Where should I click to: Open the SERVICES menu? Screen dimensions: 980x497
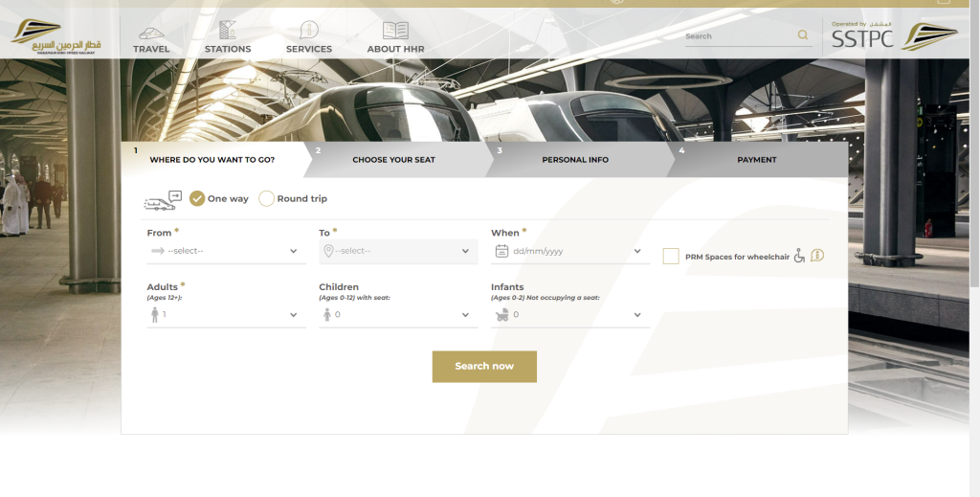tap(309, 49)
